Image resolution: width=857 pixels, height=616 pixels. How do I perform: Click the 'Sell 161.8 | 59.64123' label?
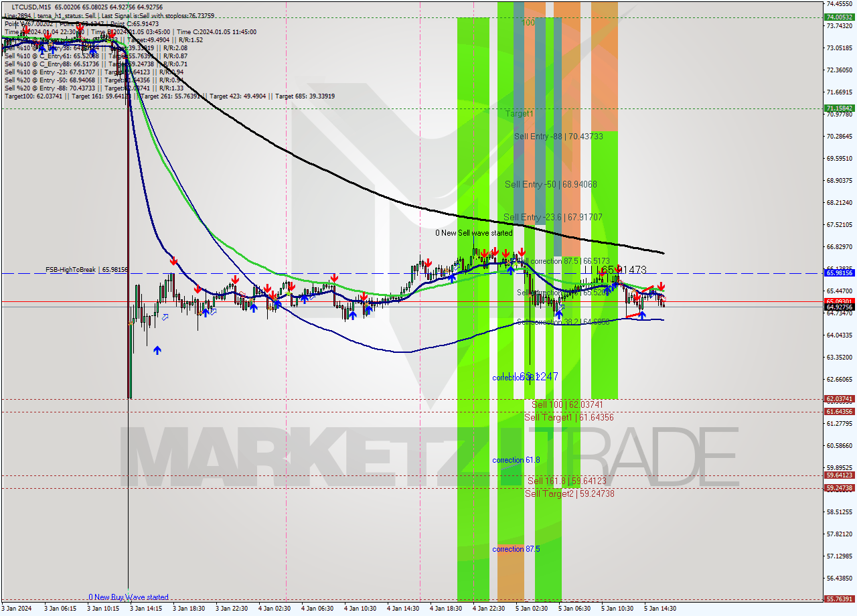[x=567, y=481]
